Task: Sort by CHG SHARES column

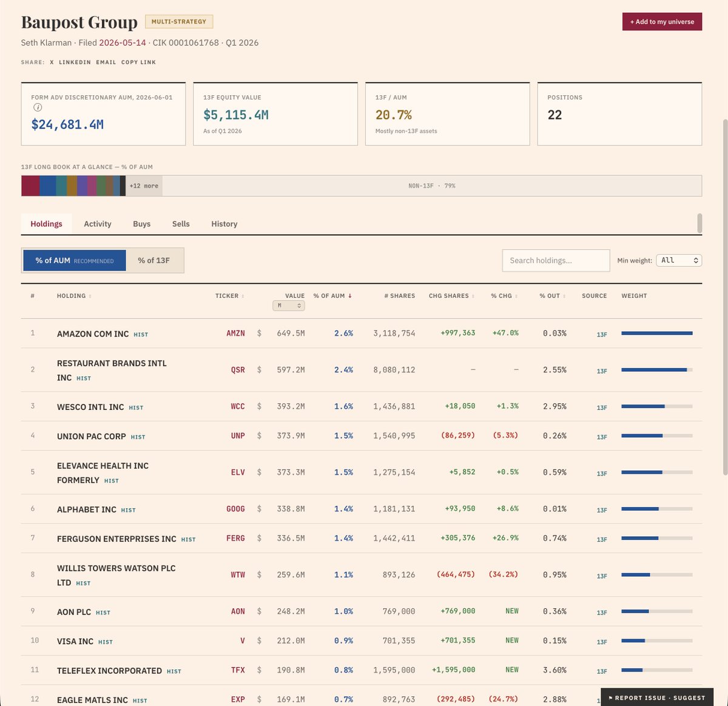Action: pyautogui.click(x=451, y=296)
